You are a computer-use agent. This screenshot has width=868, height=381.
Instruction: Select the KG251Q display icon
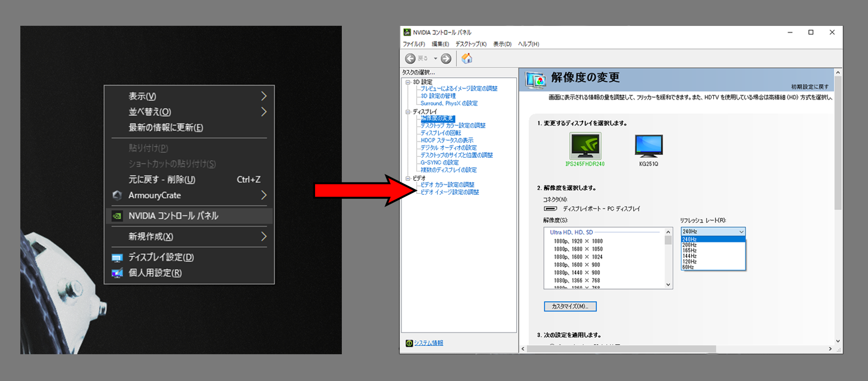(x=649, y=146)
